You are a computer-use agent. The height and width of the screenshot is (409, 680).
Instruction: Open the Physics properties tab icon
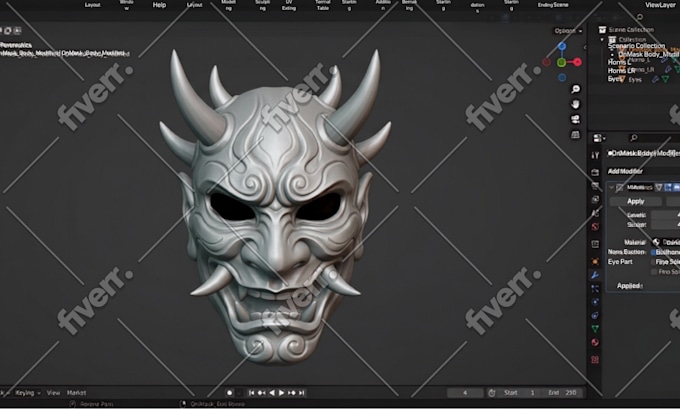pyautogui.click(x=595, y=302)
